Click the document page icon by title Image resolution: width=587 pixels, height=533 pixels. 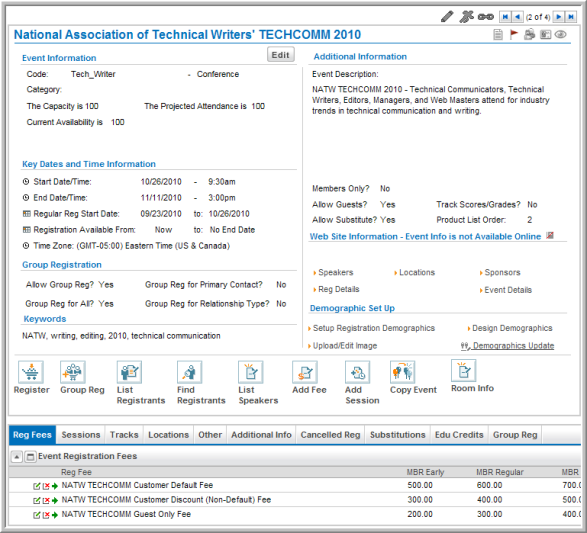[x=498, y=34]
